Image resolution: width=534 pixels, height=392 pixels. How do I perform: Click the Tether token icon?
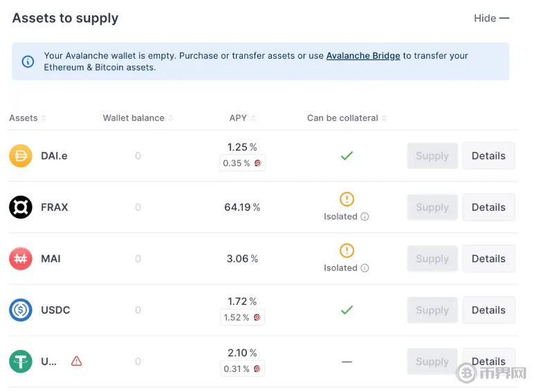click(21, 362)
